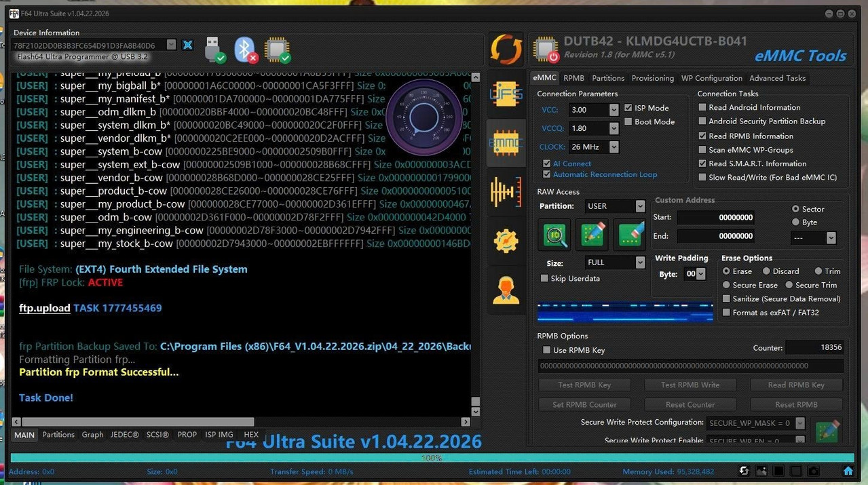Open the orange gear settings sidebar icon

pos(506,240)
